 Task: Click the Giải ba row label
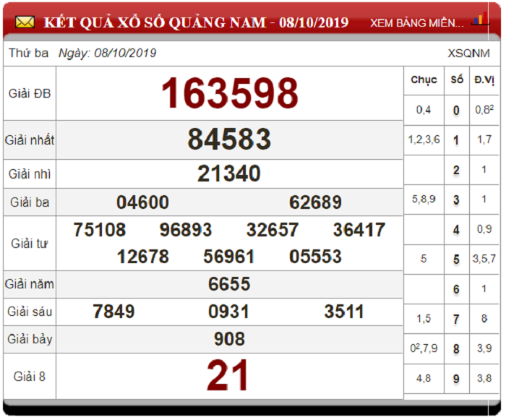point(30,202)
